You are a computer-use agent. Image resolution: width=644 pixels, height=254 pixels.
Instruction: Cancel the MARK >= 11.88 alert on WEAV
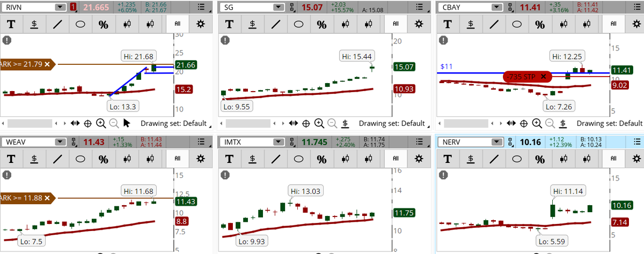pyautogui.click(x=47, y=198)
